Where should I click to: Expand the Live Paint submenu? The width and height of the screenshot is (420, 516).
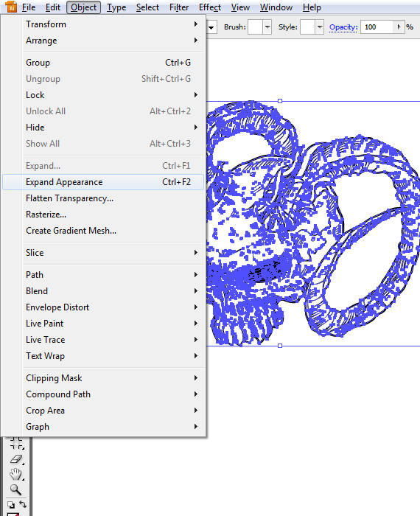click(103, 323)
